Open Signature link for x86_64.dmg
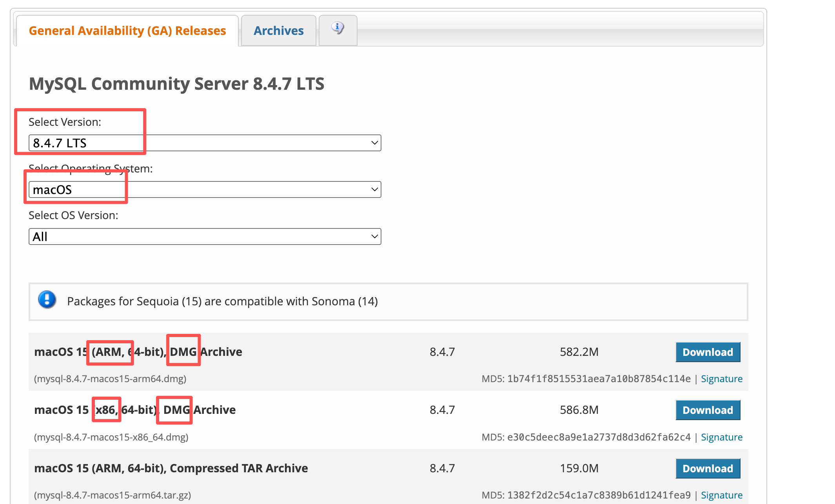The image size is (835, 504). [x=721, y=437]
